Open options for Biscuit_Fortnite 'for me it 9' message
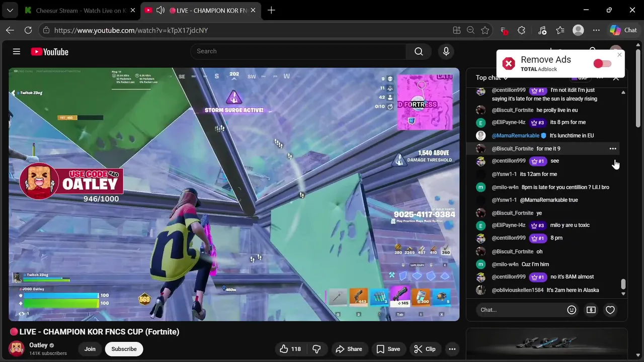644x362 pixels. [613, 148]
